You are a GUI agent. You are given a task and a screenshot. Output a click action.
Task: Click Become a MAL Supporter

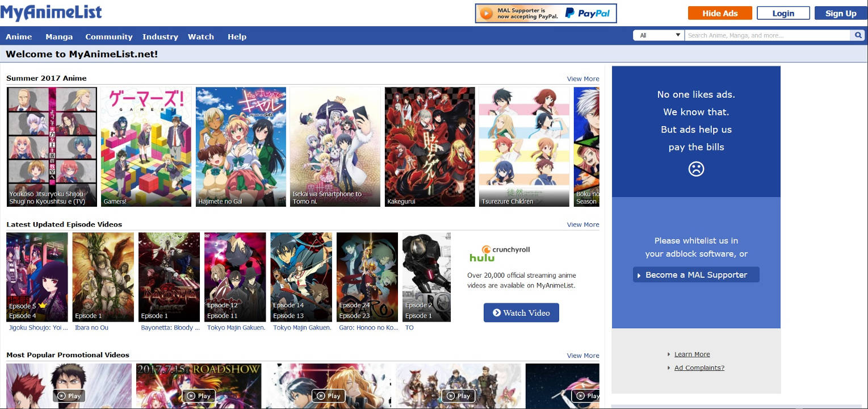[x=696, y=274]
